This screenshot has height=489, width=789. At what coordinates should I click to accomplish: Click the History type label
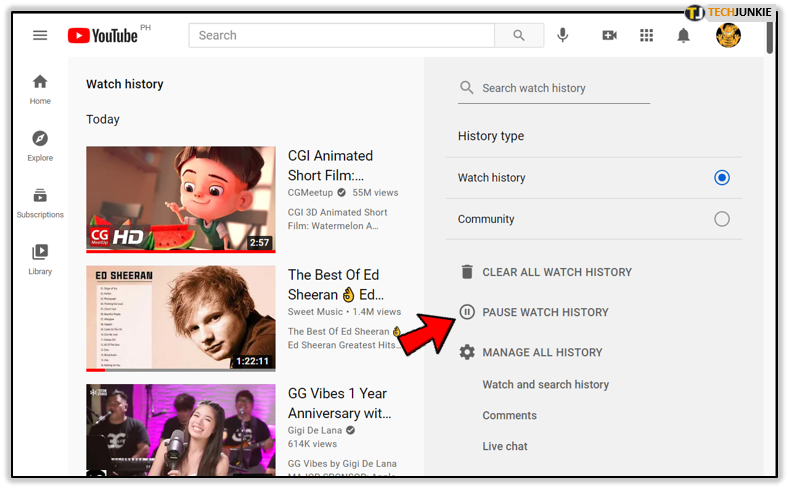[x=491, y=136]
